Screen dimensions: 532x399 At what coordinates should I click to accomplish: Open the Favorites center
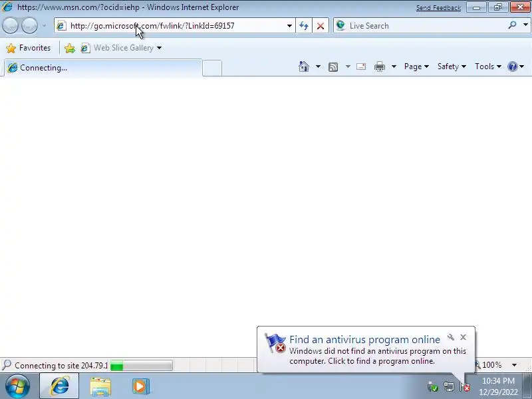[x=29, y=48]
